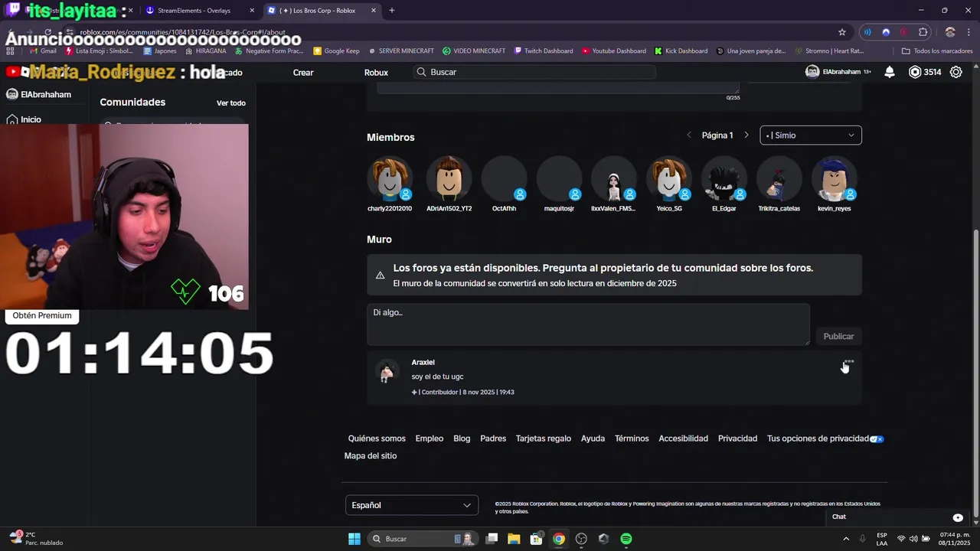980x551 pixels.
Task: Open member ADriAn1502_YT2 avatar
Action: [x=449, y=179]
